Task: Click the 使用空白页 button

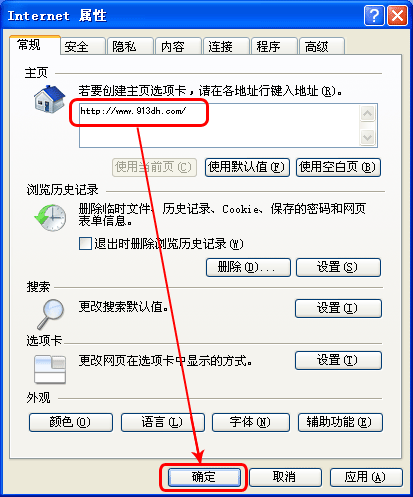Action: (x=338, y=167)
